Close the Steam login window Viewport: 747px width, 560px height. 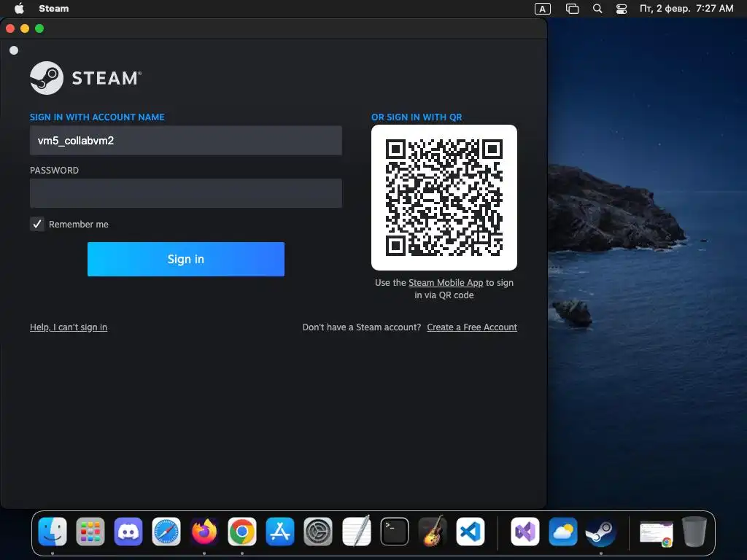(10, 28)
